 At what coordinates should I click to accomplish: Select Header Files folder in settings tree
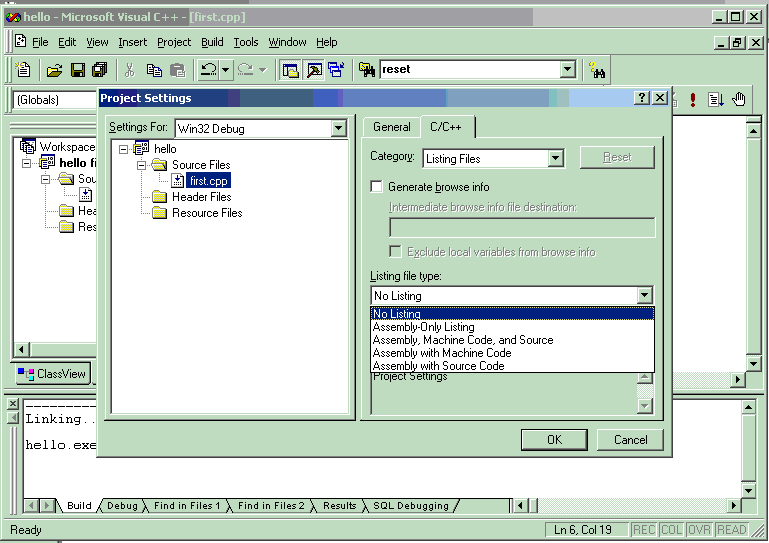click(202, 197)
